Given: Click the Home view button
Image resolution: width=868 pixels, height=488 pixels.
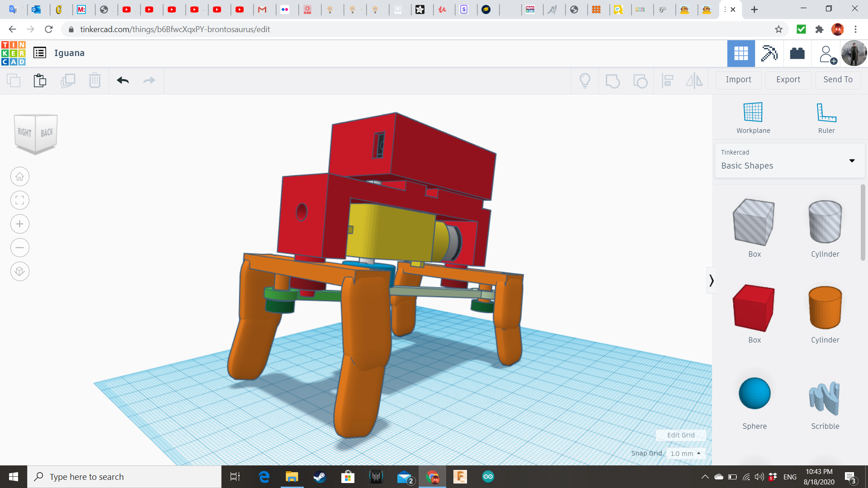Looking at the screenshot, I should point(20,177).
